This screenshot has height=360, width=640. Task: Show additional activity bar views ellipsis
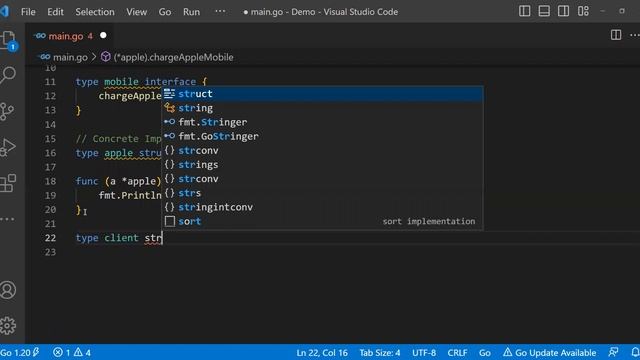coord(7,219)
